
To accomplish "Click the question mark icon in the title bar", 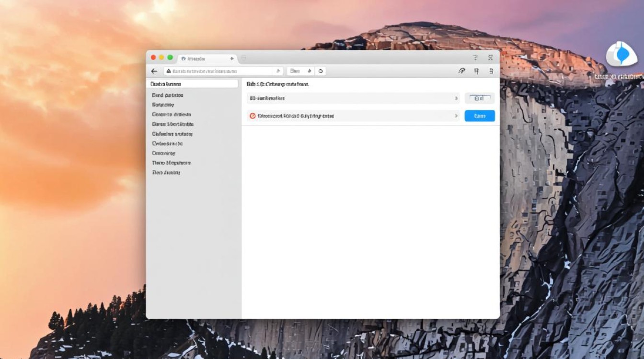I will click(x=475, y=57).
